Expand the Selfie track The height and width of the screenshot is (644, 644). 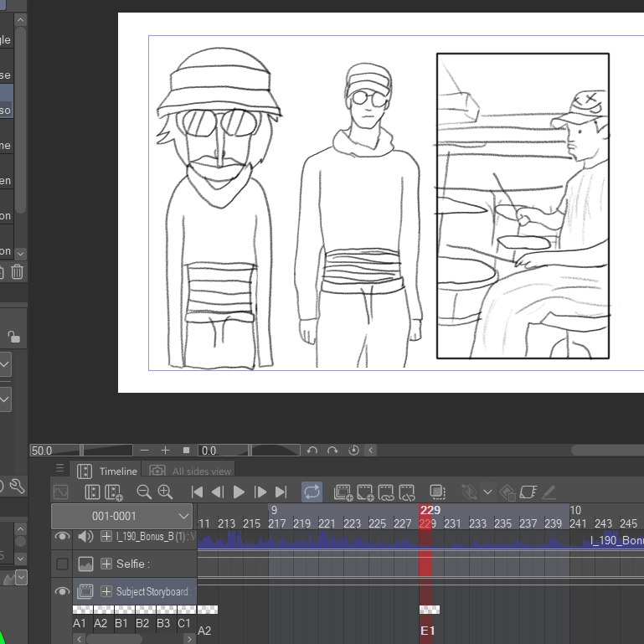106,564
